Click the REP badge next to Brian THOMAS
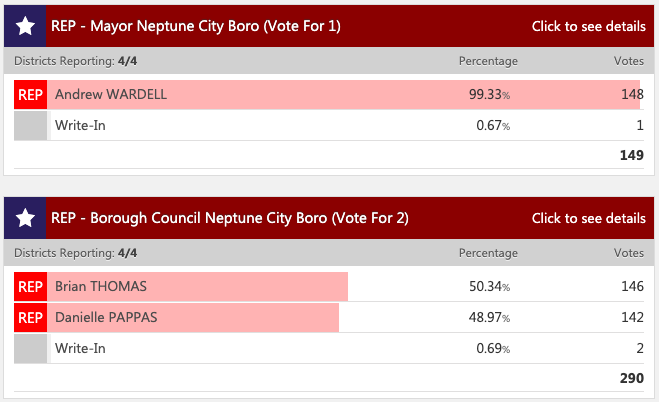659x402 pixels. [30, 287]
